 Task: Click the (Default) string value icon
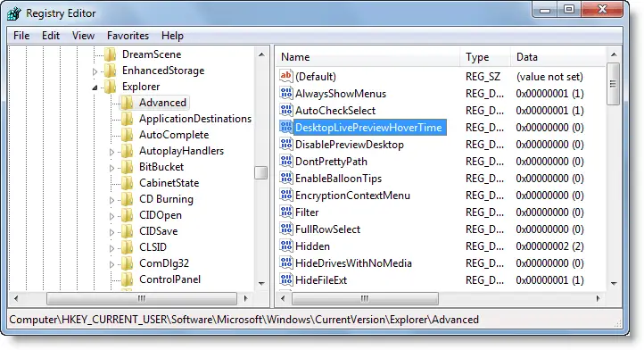[x=285, y=76]
